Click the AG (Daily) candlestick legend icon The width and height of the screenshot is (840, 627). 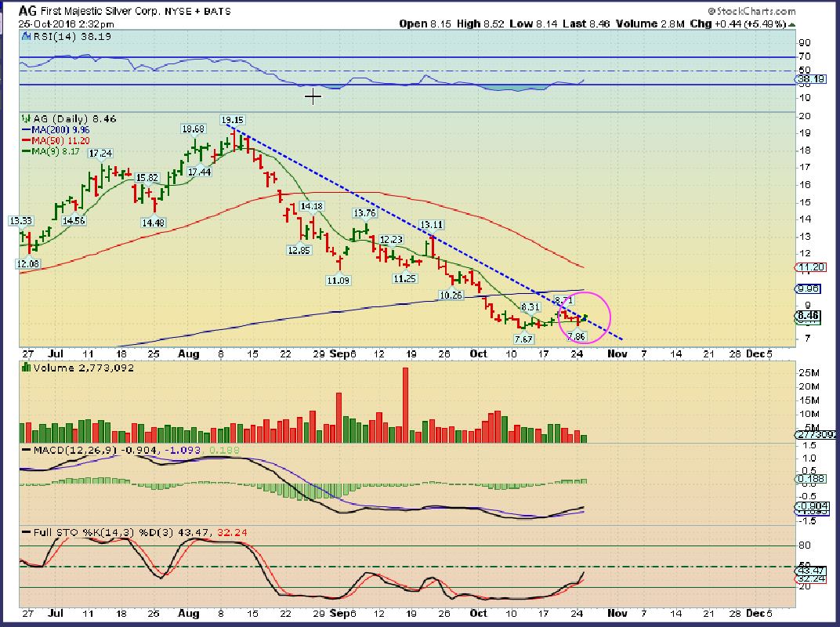click(26, 118)
